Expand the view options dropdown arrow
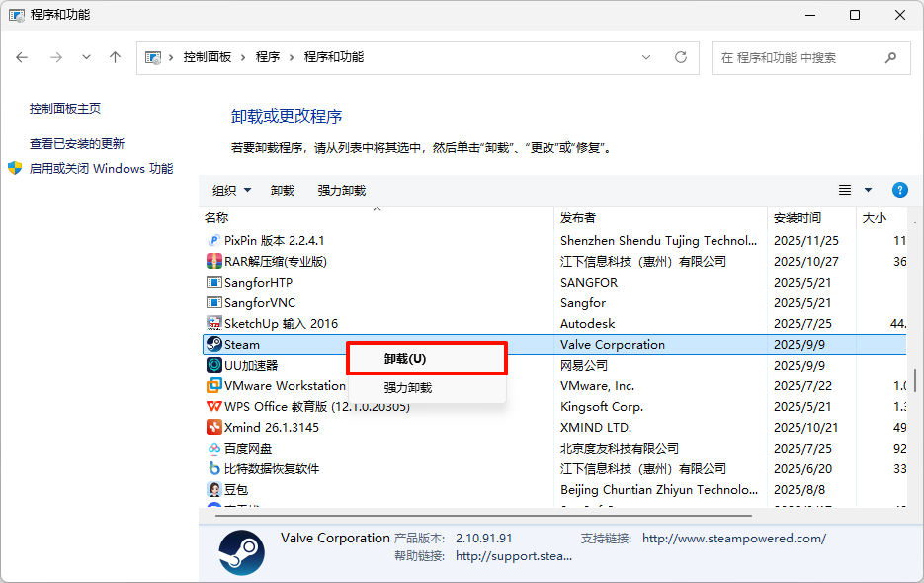The height and width of the screenshot is (583, 924). pyautogui.click(x=865, y=190)
